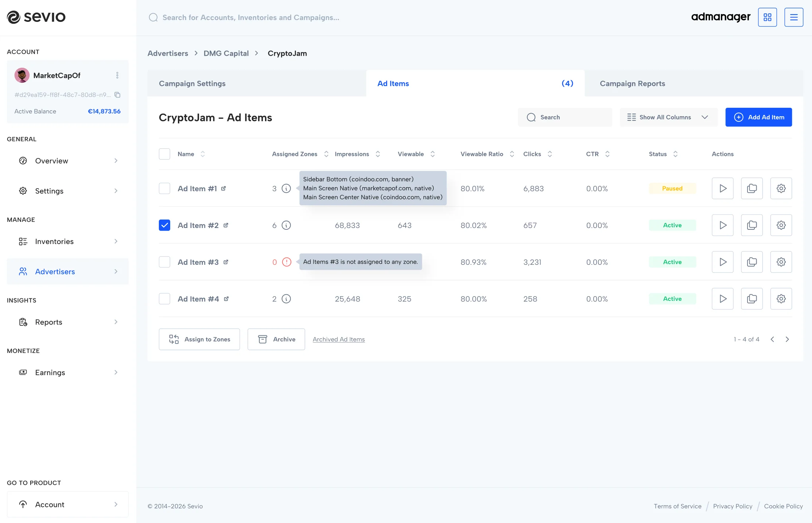Open Ad Item #4 external link icon
The height and width of the screenshot is (523, 812).
pyautogui.click(x=226, y=299)
